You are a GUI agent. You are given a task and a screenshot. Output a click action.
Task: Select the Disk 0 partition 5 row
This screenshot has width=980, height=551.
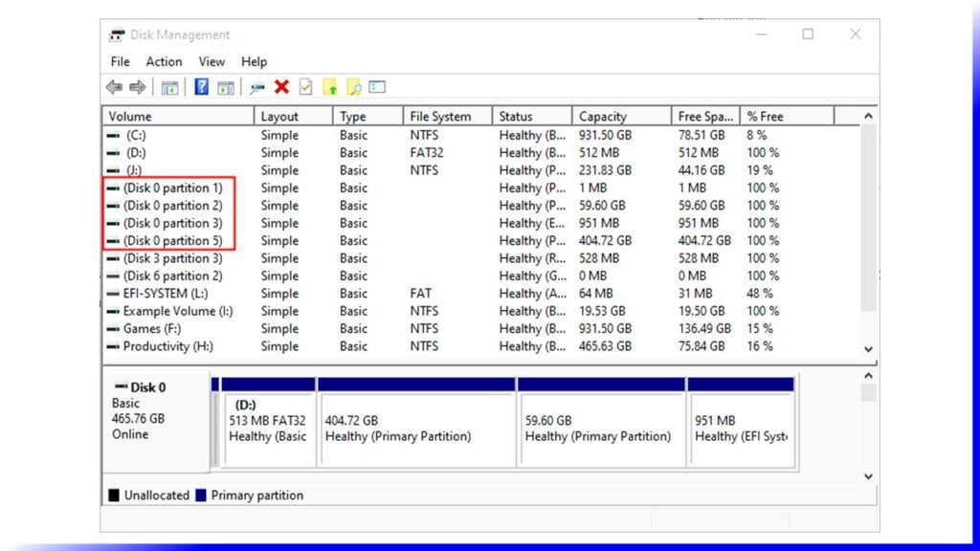172,241
